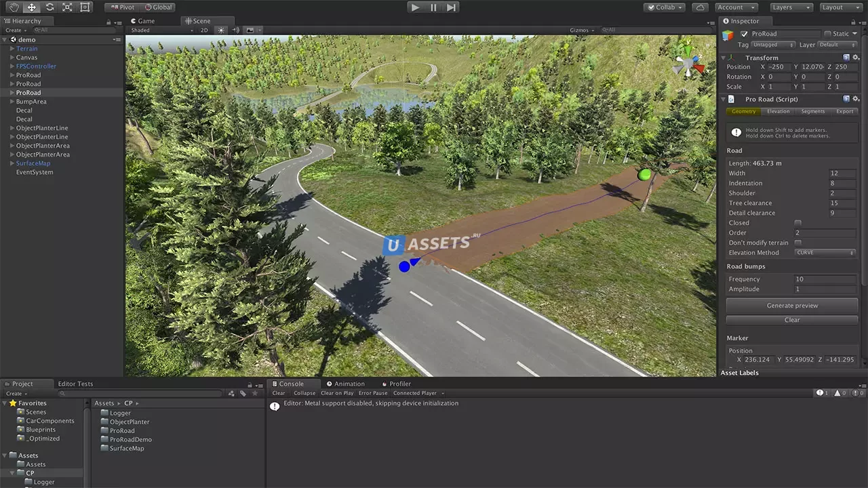This screenshot has height=488, width=868.
Task: Click the Play button
Action: 416,7
